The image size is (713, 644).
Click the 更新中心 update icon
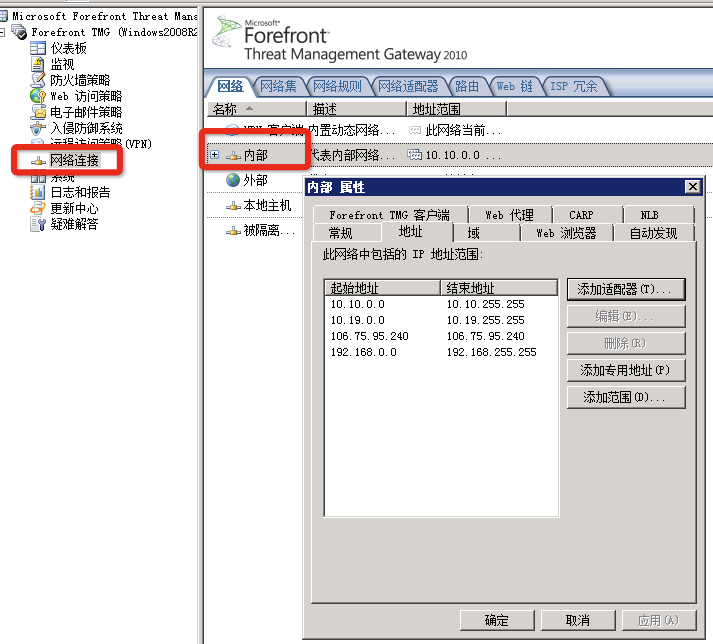(38, 208)
